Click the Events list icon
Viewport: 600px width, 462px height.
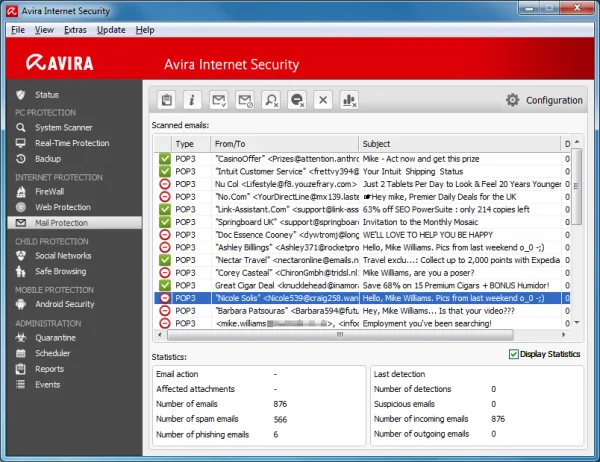(21, 384)
